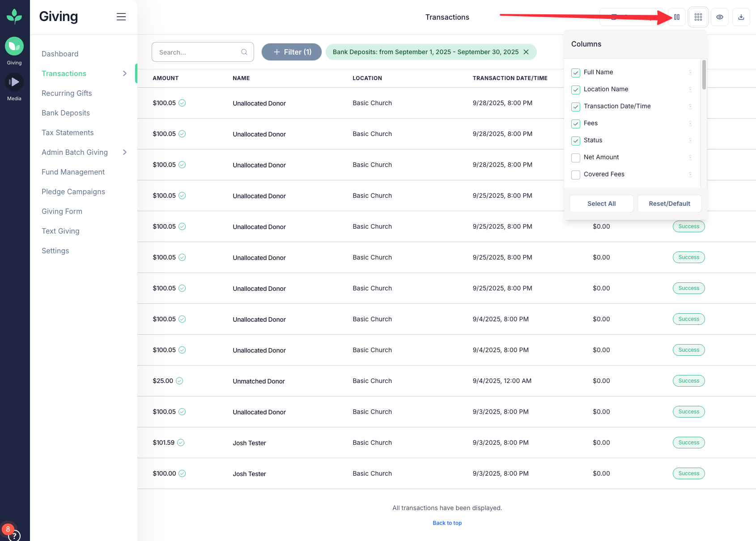Click the columns icon in top toolbar
This screenshot has height=541, width=756.
(x=677, y=17)
